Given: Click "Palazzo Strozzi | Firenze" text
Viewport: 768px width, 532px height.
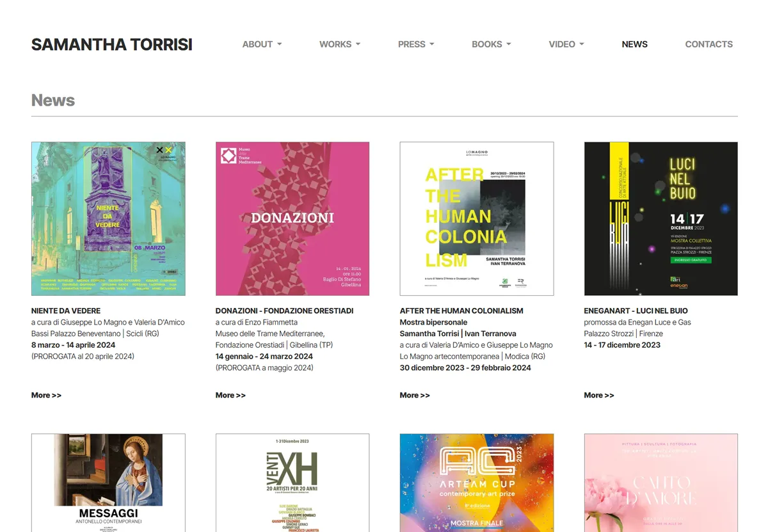Looking at the screenshot, I should pos(623,334).
